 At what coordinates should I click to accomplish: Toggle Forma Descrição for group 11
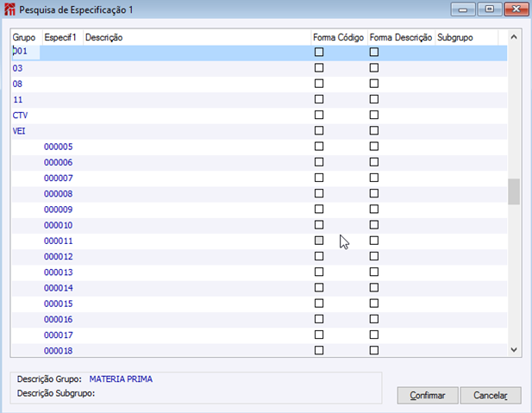[374, 99]
